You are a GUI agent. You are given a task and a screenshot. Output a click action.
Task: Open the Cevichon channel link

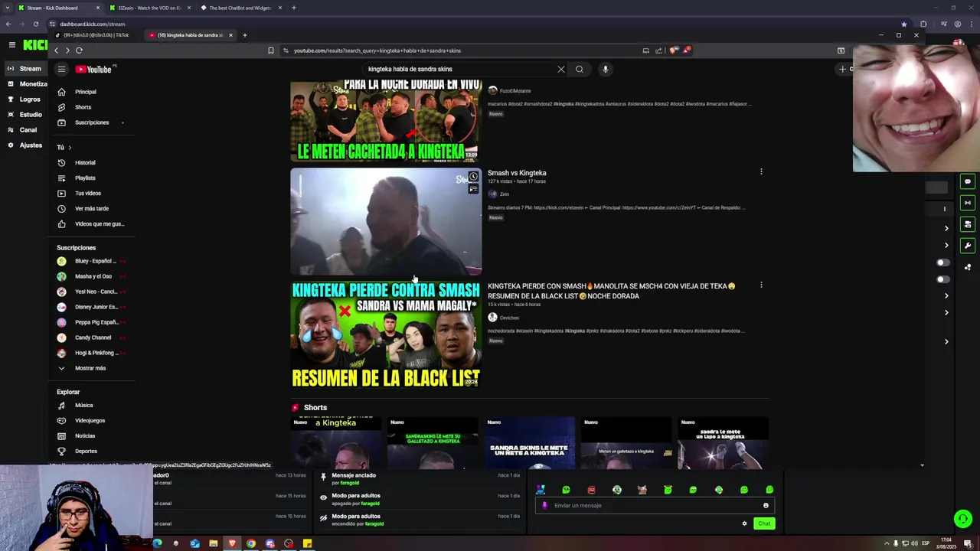(x=509, y=318)
